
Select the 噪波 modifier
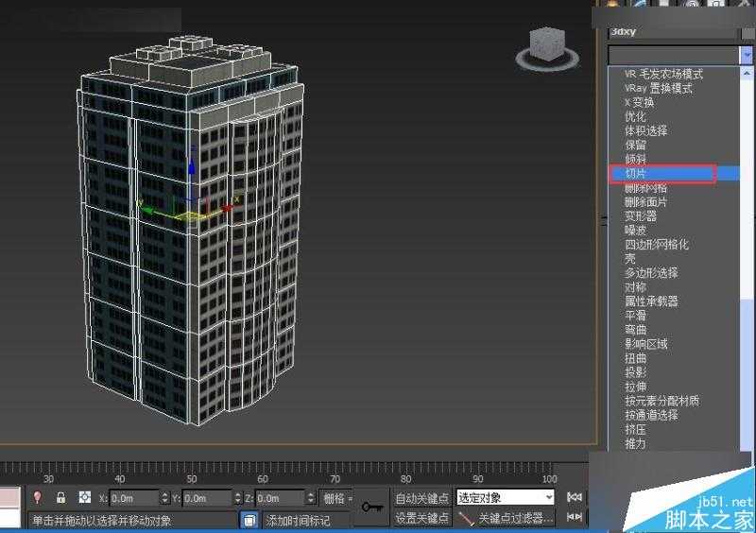635,230
